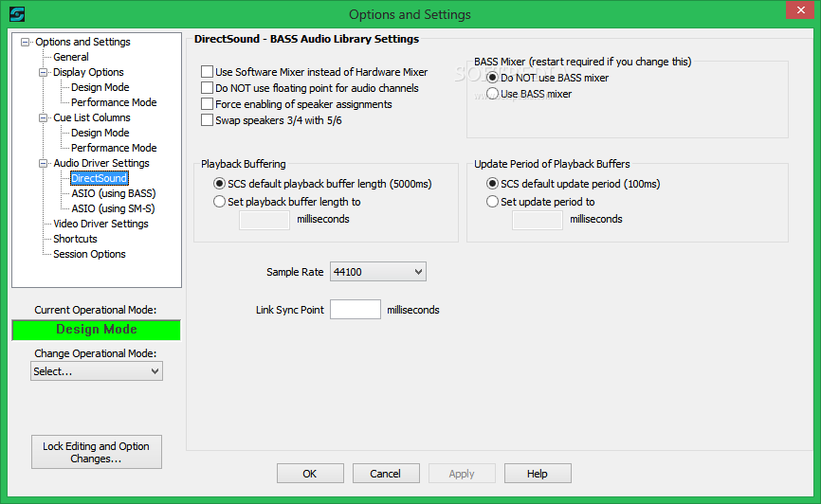Viewport: 821px width, 504px height.
Task: Open Audio Driver Settings tree item
Action: tap(101, 163)
